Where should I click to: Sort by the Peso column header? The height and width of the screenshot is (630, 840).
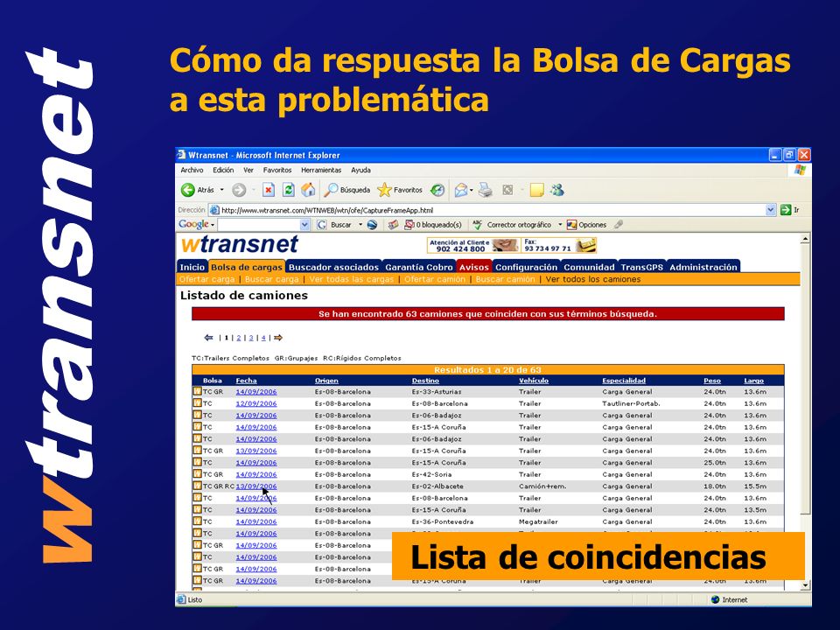[712, 381]
